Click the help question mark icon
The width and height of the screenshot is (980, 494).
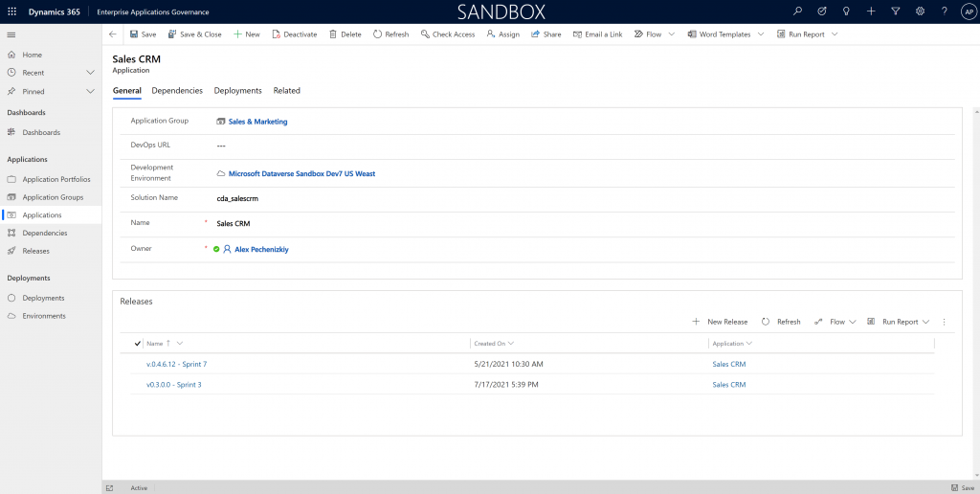pyautogui.click(x=944, y=11)
